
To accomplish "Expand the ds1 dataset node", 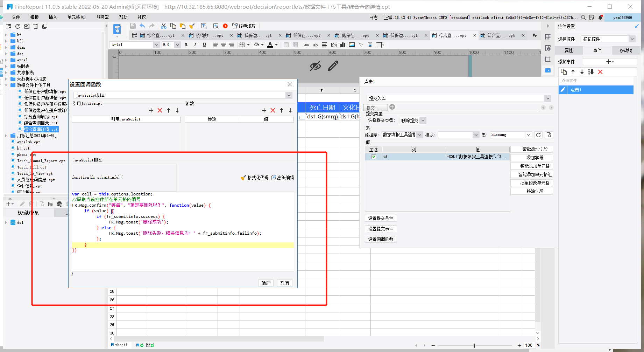I will click(6, 222).
